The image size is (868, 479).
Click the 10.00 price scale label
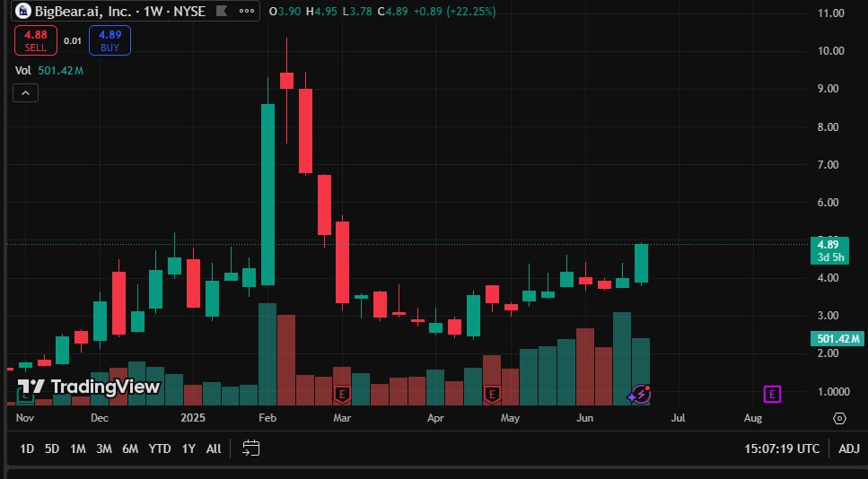click(x=831, y=51)
